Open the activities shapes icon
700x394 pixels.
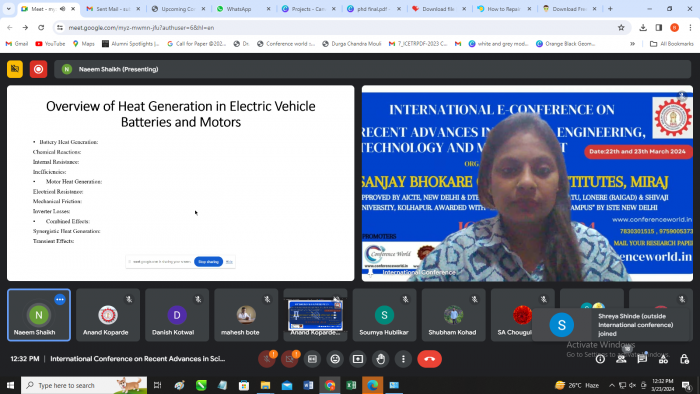click(663, 359)
